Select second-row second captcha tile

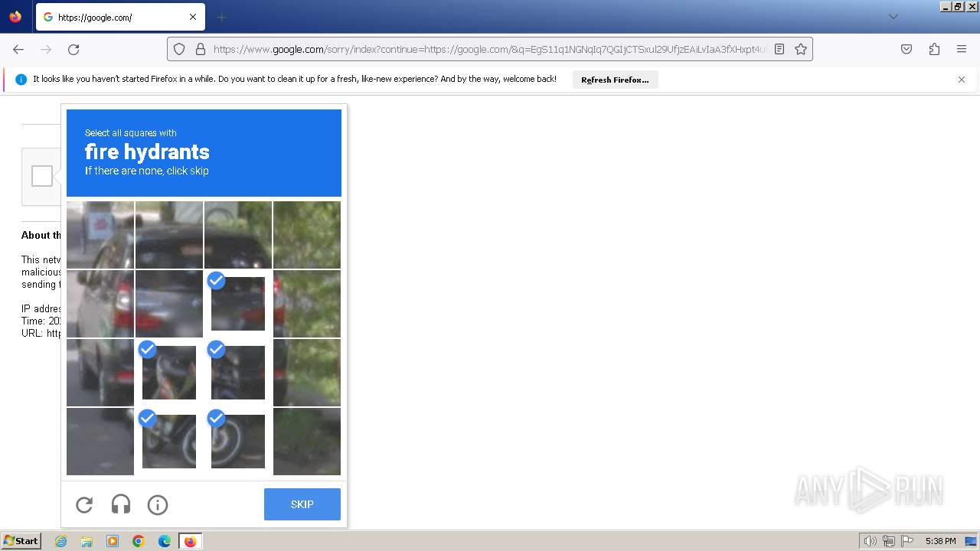pyautogui.click(x=169, y=304)
